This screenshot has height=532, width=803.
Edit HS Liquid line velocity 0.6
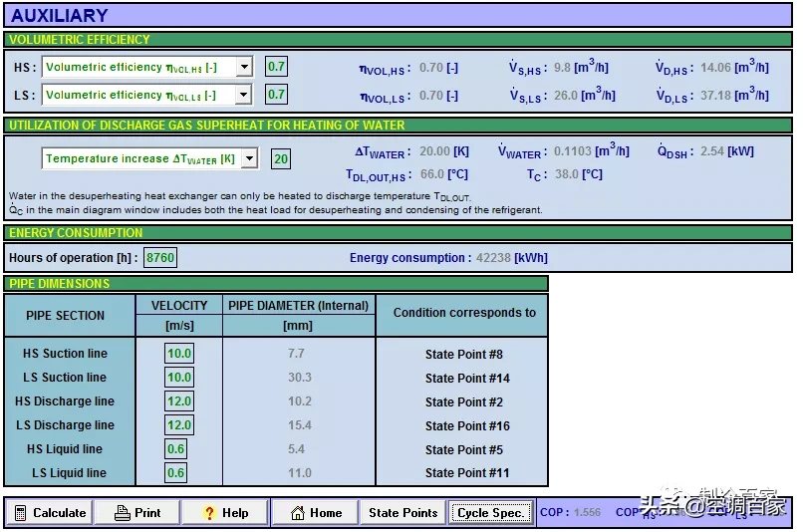click(x=175, y=449)
